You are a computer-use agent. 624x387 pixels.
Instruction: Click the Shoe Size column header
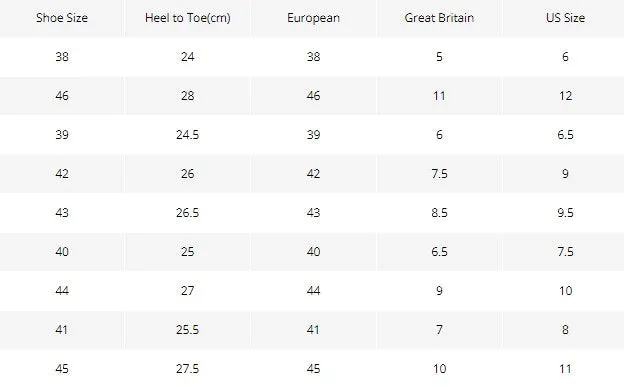62,18
